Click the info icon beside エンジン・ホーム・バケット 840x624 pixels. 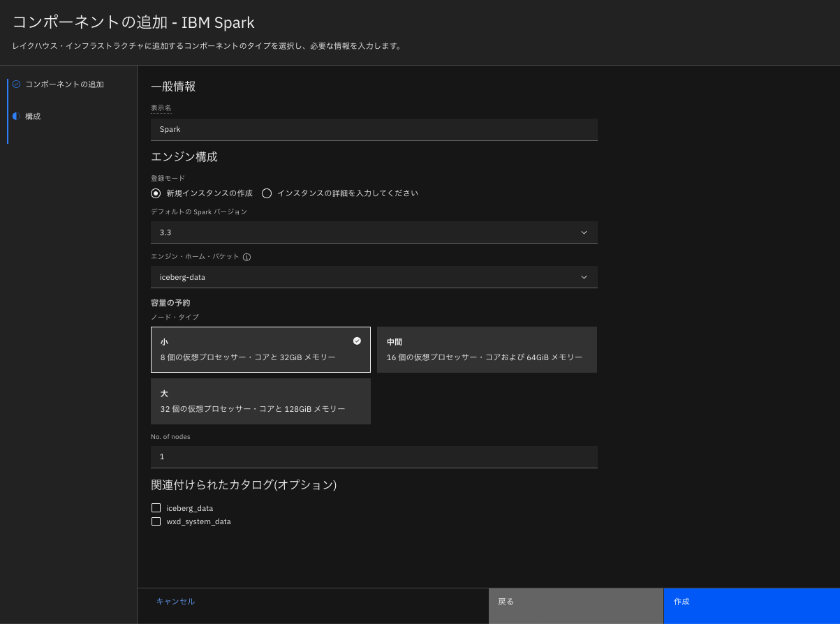[246, 257]
